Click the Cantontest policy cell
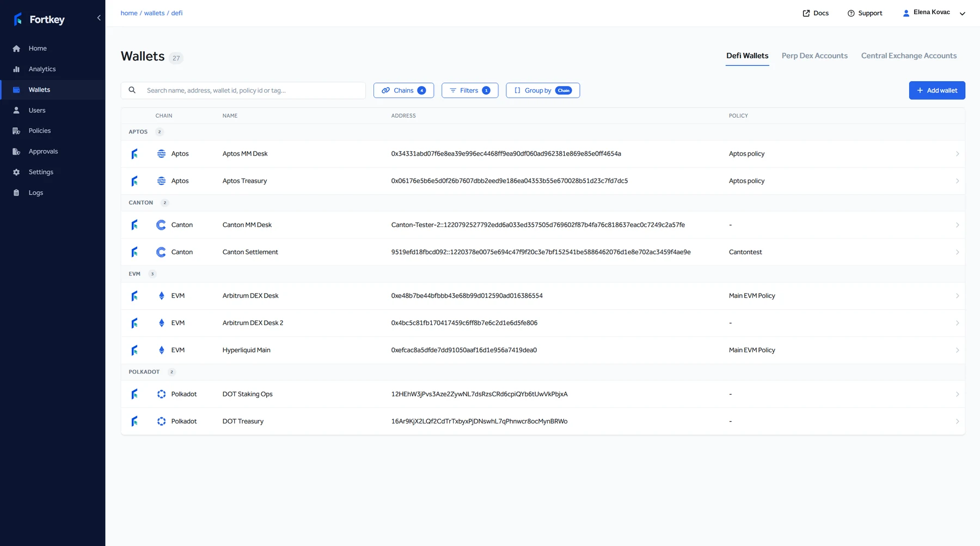This screenshot has width=980, height=546. (745, 252)
